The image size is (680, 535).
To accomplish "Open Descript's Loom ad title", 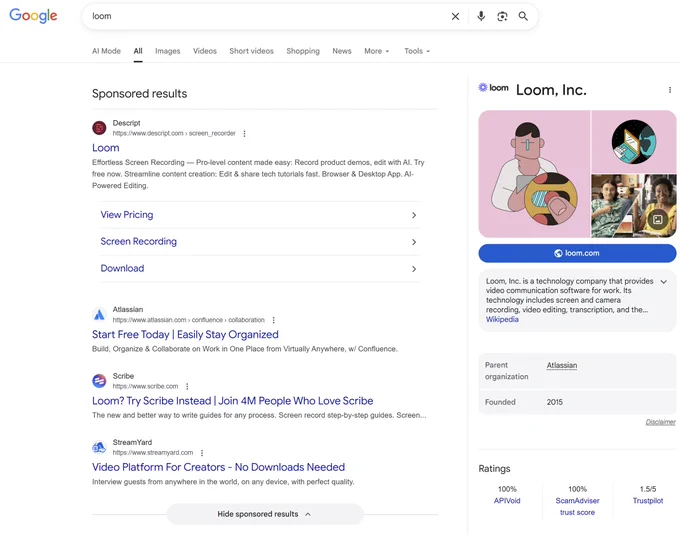I will click(x=105, y=148).
